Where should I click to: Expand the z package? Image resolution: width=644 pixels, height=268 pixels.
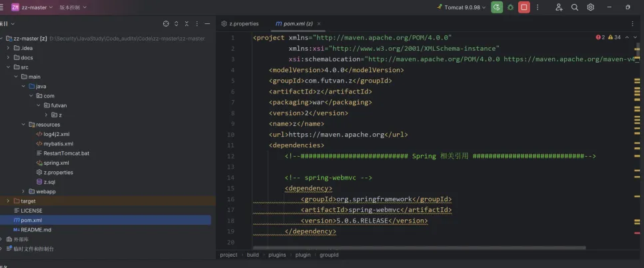(x=47, y=115)
